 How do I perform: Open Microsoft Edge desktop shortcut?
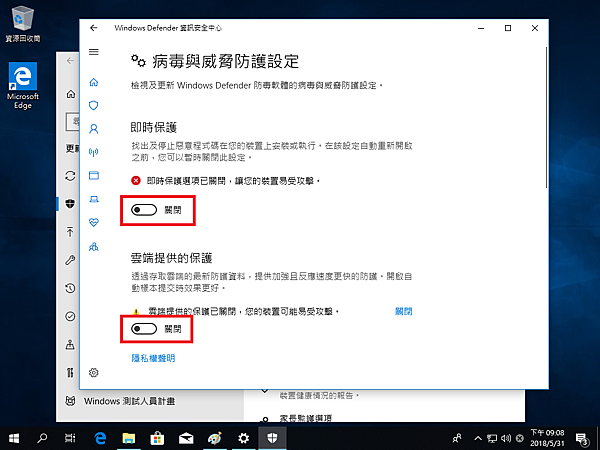point(22,85)
